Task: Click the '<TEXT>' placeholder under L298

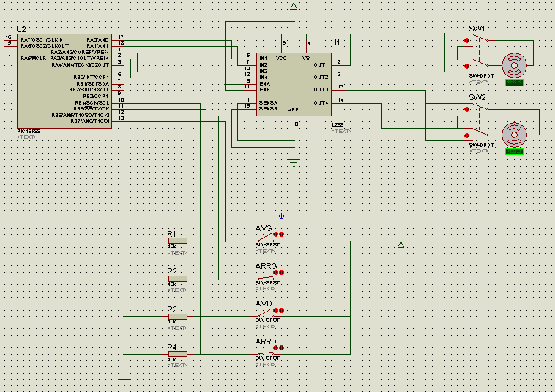Action: click(x=341, y=131)
